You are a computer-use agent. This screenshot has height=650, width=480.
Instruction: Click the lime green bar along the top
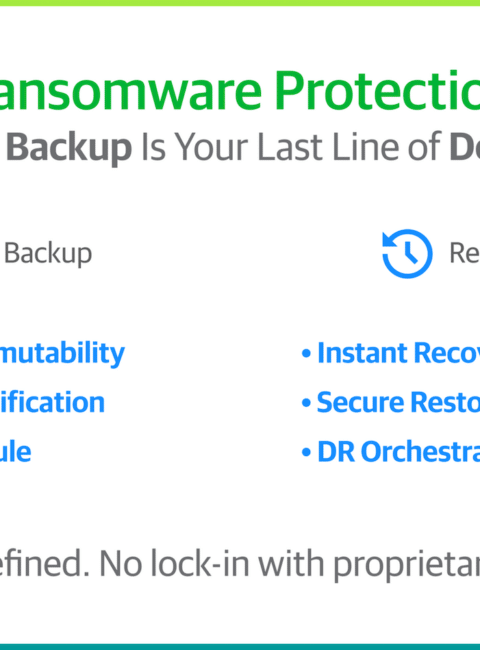point(240,2)
